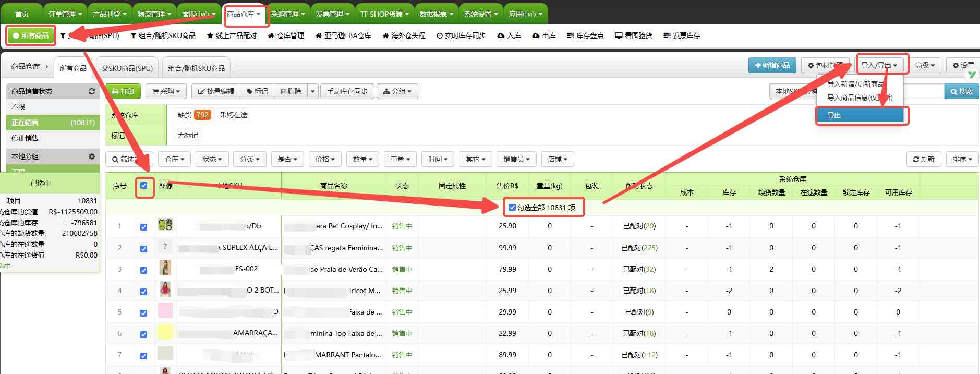Expand the 导入/导出 dropdown
Screen dimensions: 980x374
click(879, 65)
